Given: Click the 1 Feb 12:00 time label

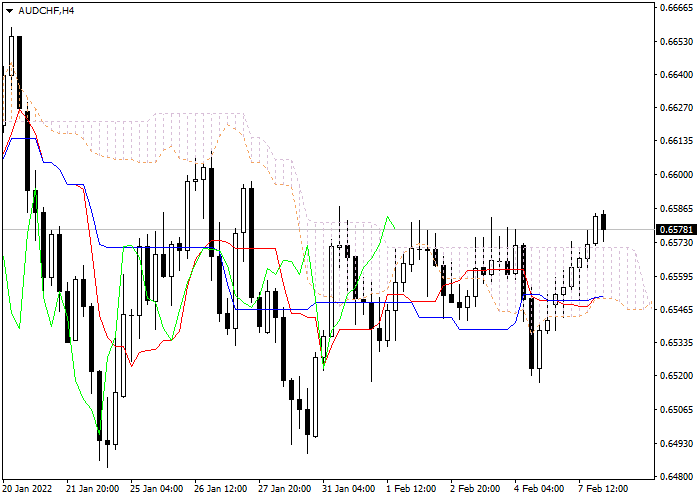Looking at the screenshot, I should 411,488.
